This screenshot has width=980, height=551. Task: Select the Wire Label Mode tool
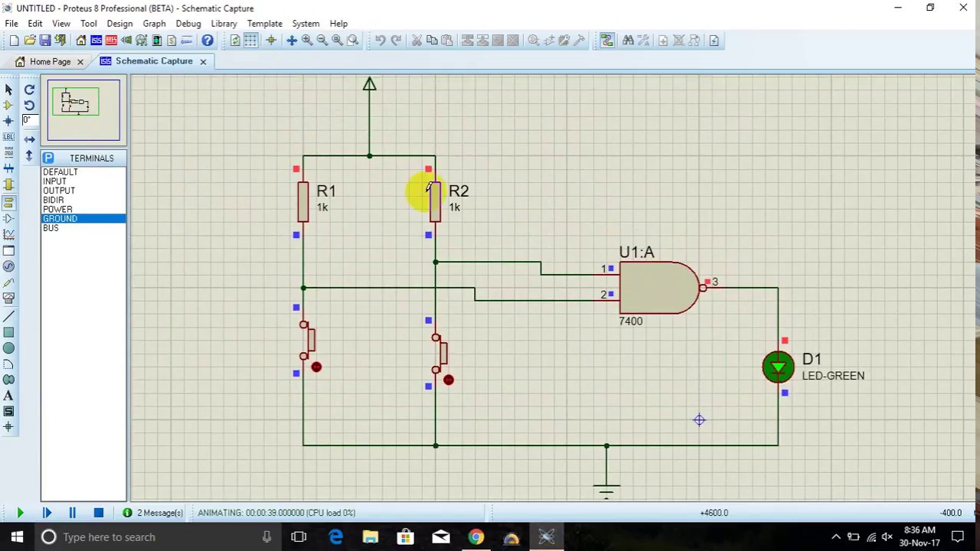(8, 137)
